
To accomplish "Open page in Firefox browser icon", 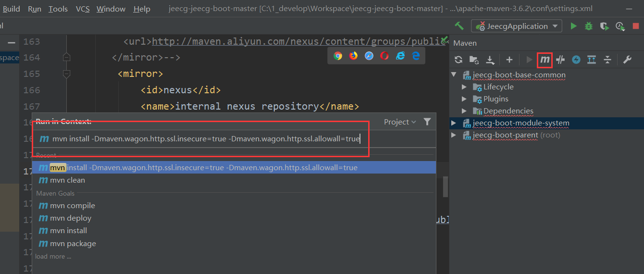I will pyautogui.click(x=354, y=56).
